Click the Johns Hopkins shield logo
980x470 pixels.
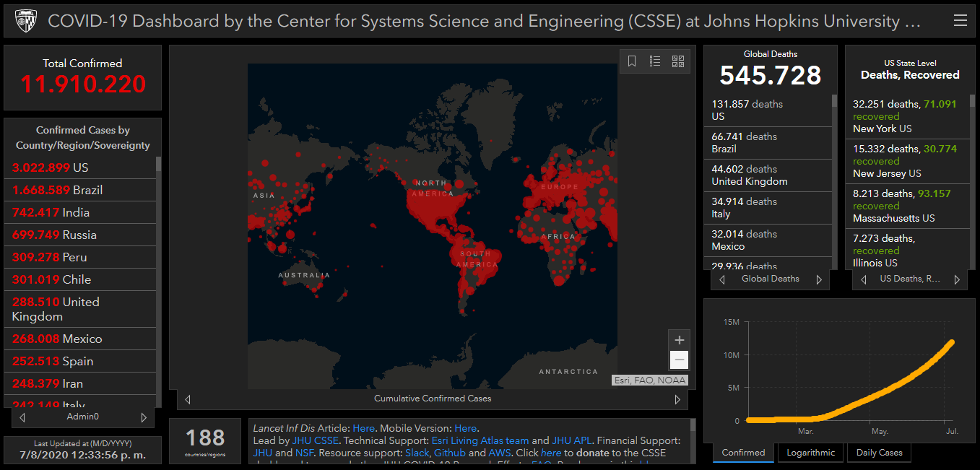click(x=26, y=21)
